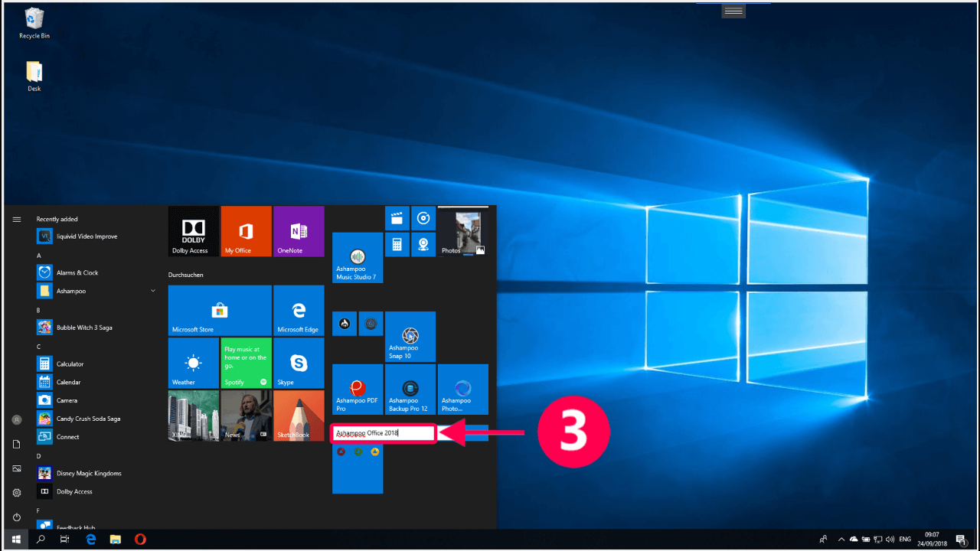Launch the Ashampoo Photo tile
The height and width of the screenshot is (551, 980).
click(x=462, y=390)
